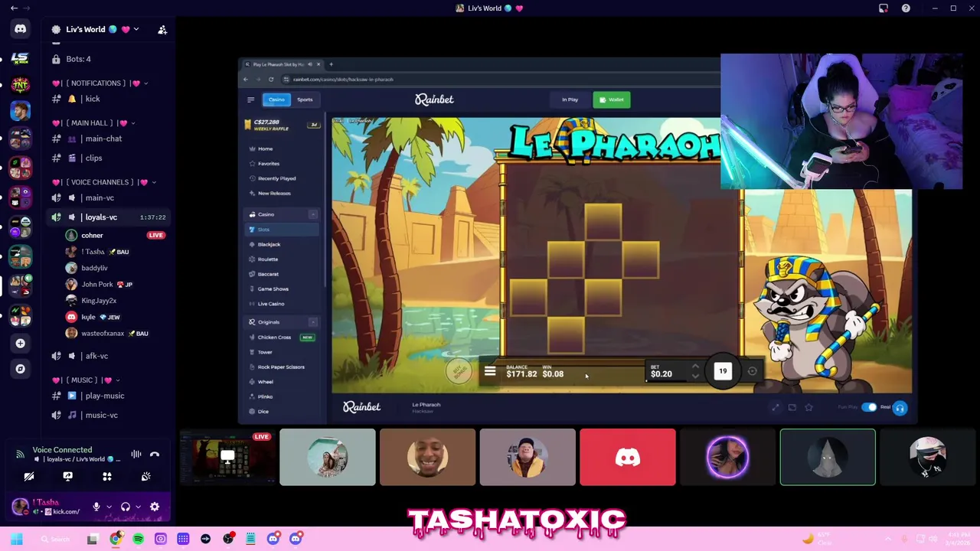Increase bet amount with up arrow
The height and width of the screenshot is (551, 980).
[695, 367]
